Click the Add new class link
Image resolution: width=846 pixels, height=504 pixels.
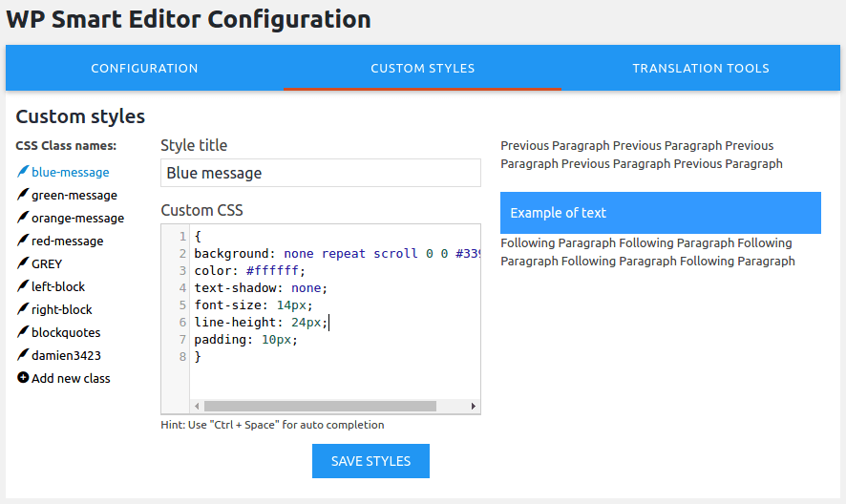pos(71,378)
